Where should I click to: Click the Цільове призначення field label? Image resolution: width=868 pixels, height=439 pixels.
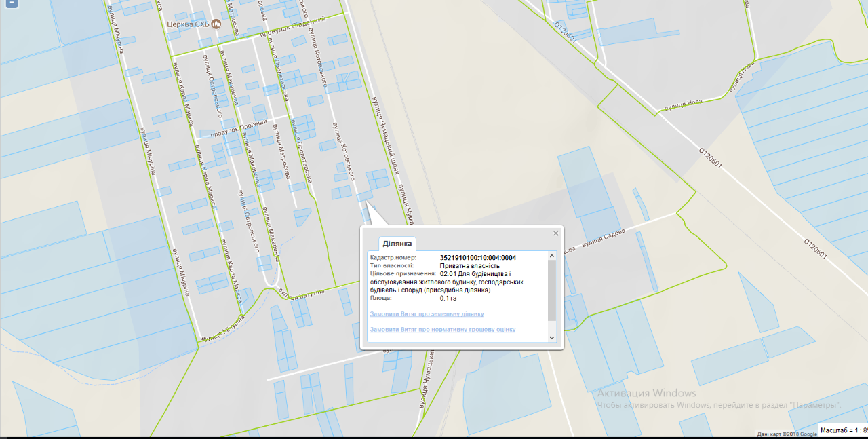tap(403, 274)
